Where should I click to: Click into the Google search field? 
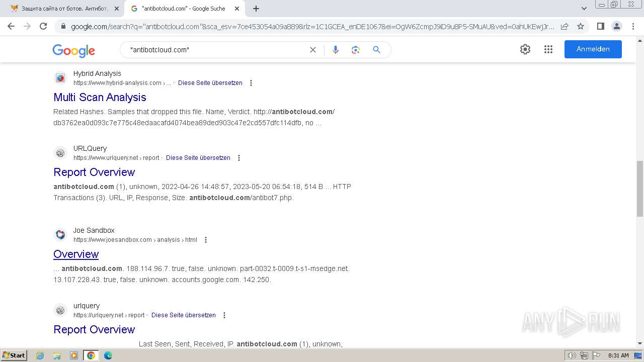point(216,50)
